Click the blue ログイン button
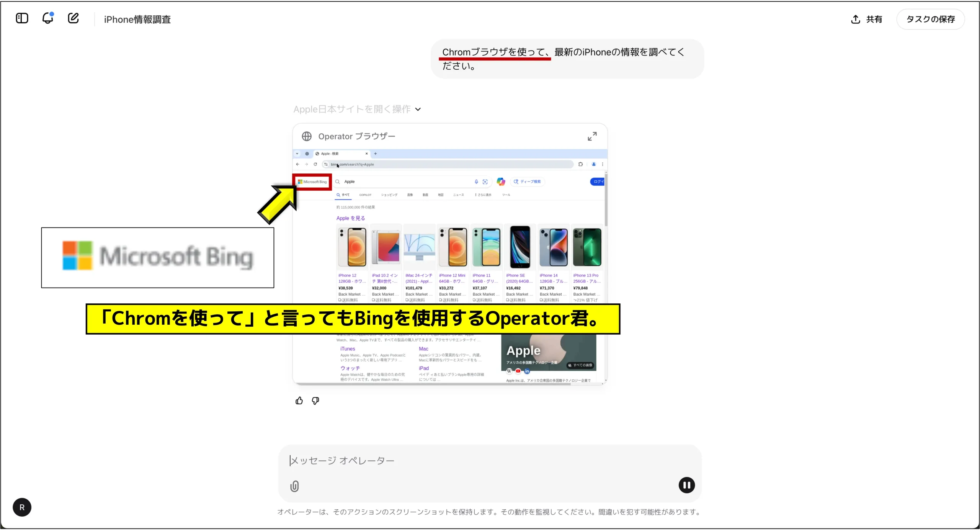The width and height of the screenshot is (980, 530). click(597, 182)
